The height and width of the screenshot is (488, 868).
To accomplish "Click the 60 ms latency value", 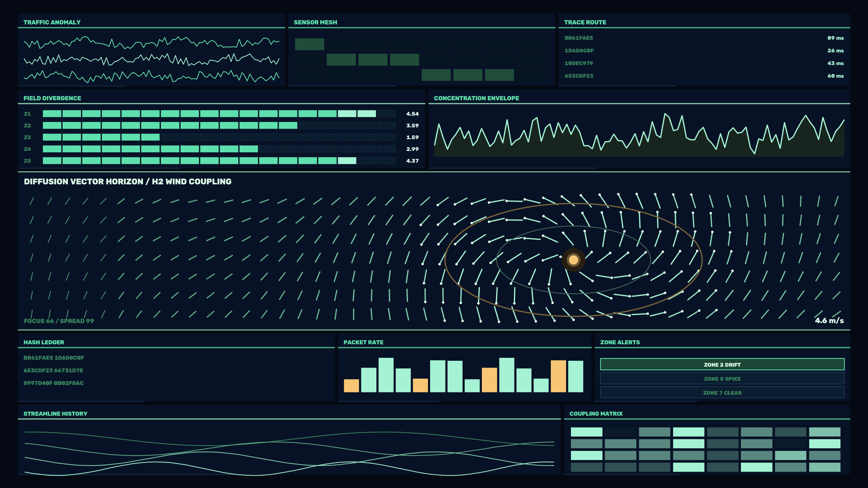I will pyautogui.click(x=835, y=76).
